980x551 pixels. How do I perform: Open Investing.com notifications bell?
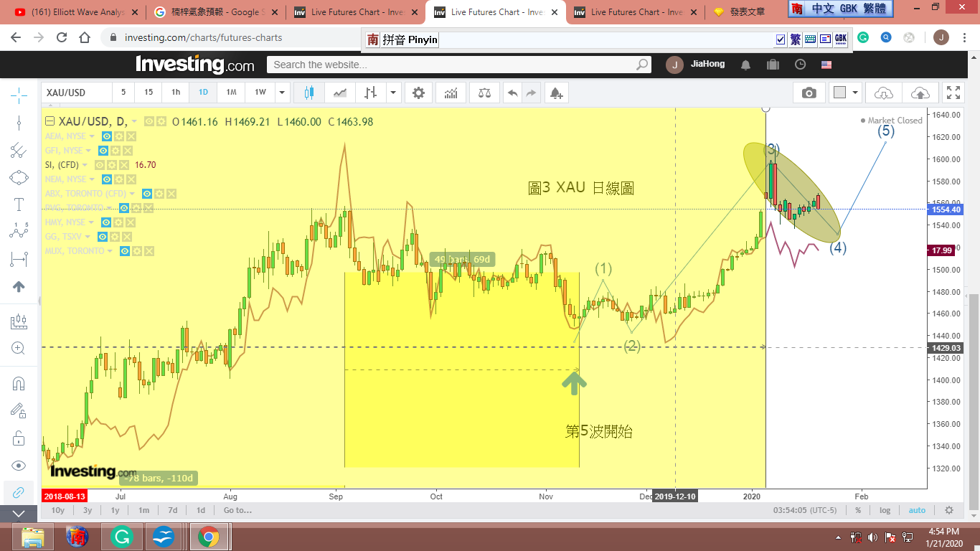click(x=745, y=65)
